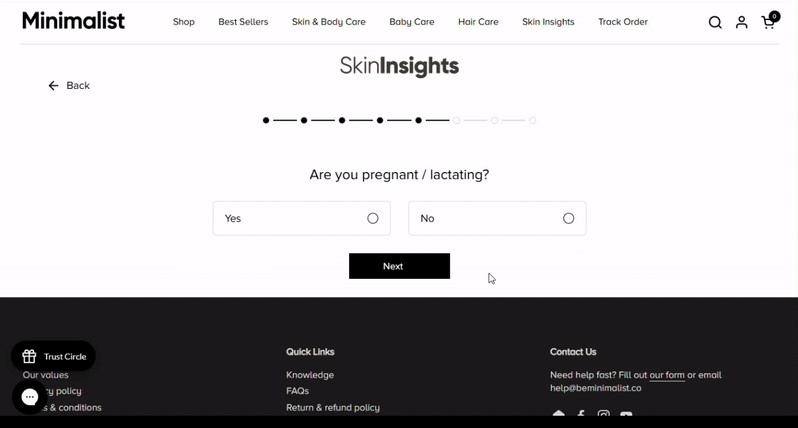Screen dimensions: 798x428
Task: Open Return & refund policy link
Action: tap(333, 408)
